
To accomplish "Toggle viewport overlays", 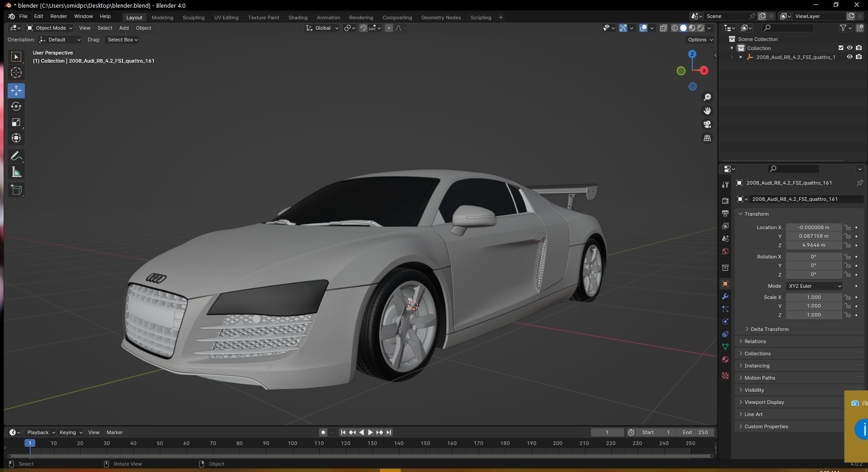I will click(x=643, y=28).
